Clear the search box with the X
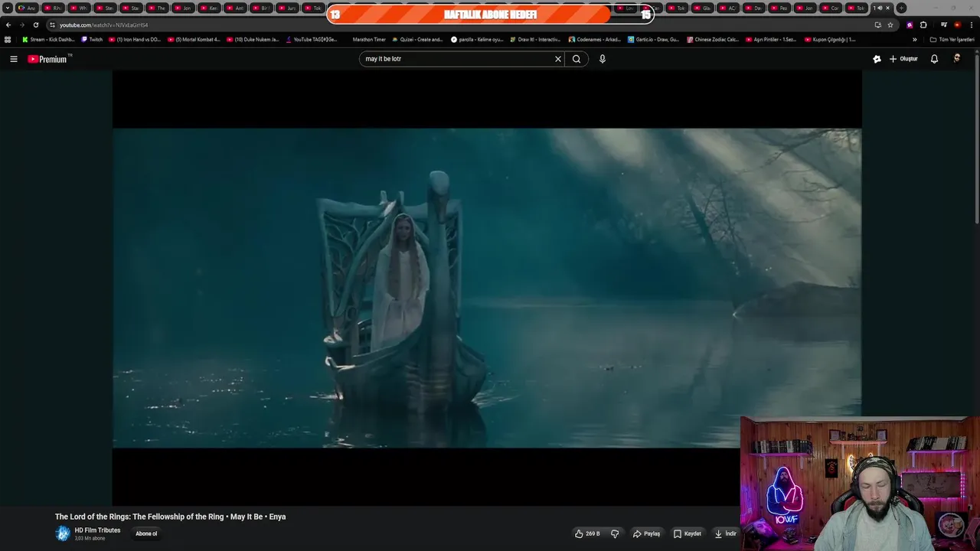Image resolution: width=980 pixels, height=551 pixels. (x=558, y=59)
